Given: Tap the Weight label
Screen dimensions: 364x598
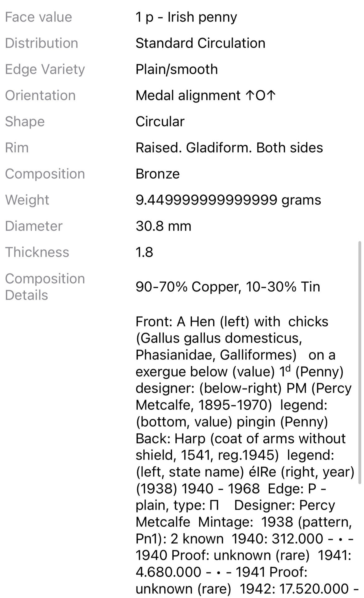Looking at the screenshot, I should [27, 200].
